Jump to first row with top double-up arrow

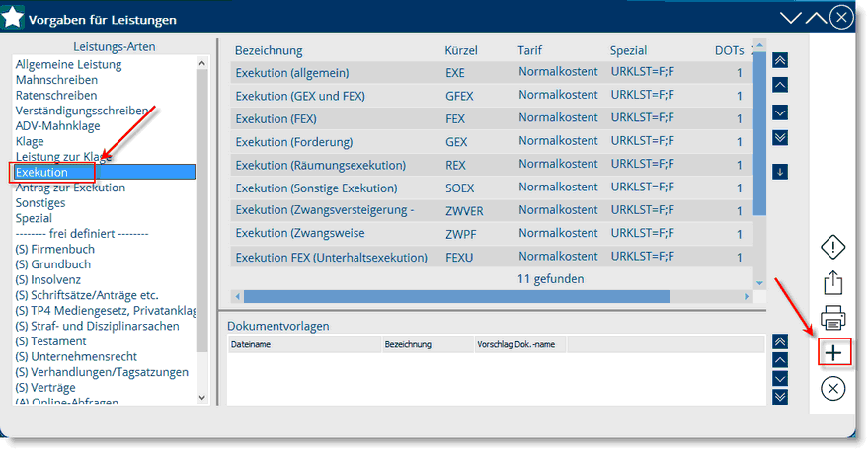[780, 60]
